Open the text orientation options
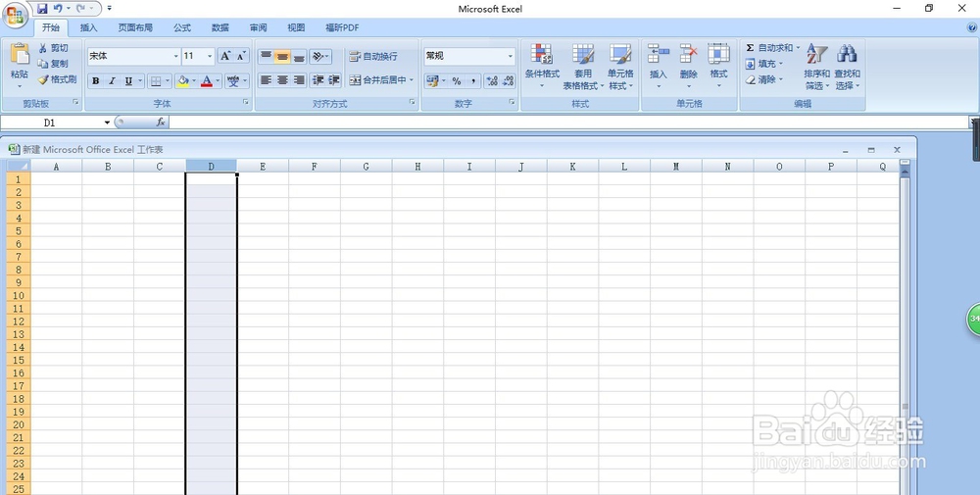The image size is (980, 495). coord(320,56)
